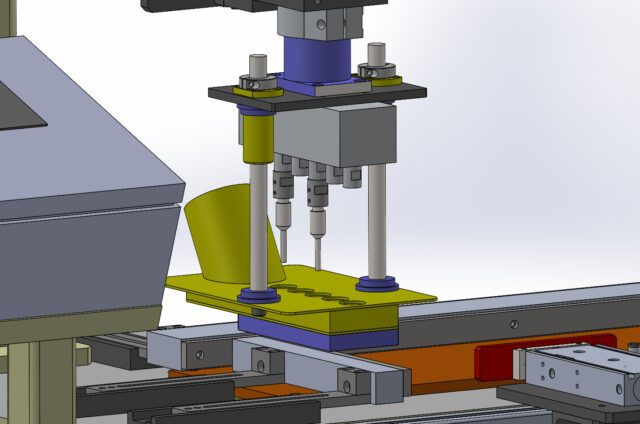Select the blue flange at right shaft base
Viewport: 640px width, 424px height.
[x=377, y=283]
